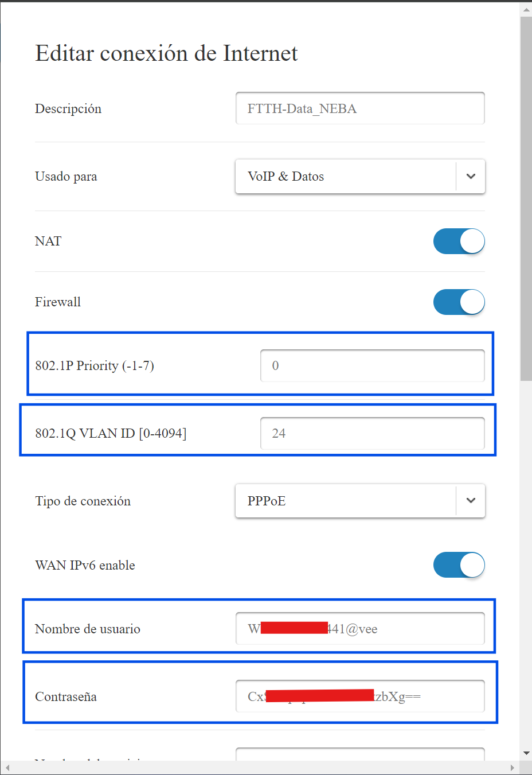Disable the WAN IPv6 enable toggle
The height and width of the screenshot is (775, 532).
(x=459, y=565)
